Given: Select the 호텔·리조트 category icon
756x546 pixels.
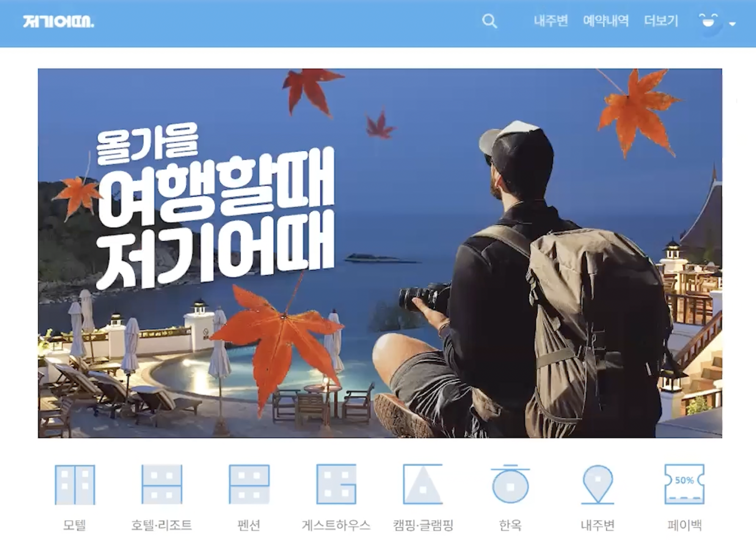Looking at the screenshot, I should click(162, 484).
